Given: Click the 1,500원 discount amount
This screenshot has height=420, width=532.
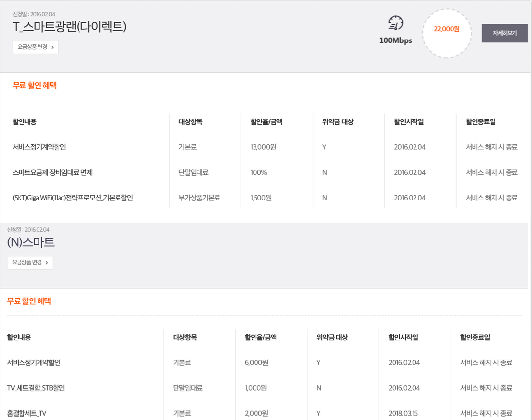Looking at the screenshot, I should pos(261,198).
